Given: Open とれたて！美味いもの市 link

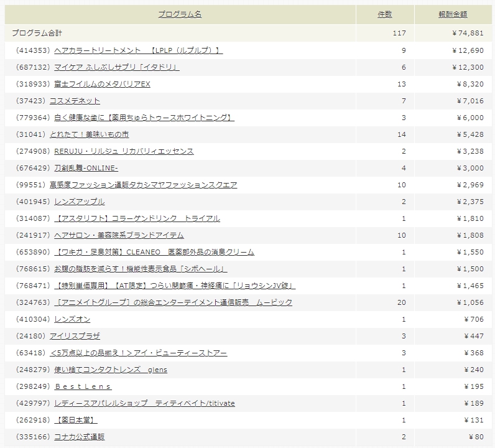Looking at the screenshot, I should click(90, 134).
